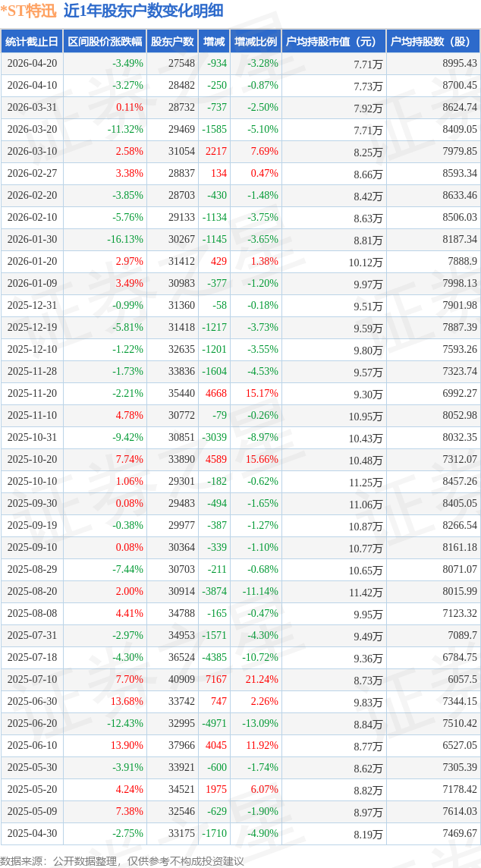Select the 区间股价涨跌幅 column header
Viewport: 481px width, 868px height.
click(x=105, y=42)
